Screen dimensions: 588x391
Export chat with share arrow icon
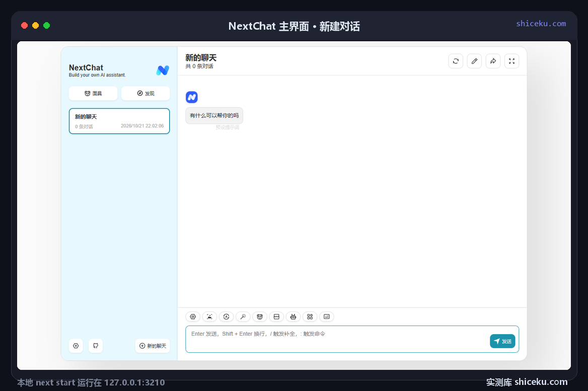click(493, 61)
